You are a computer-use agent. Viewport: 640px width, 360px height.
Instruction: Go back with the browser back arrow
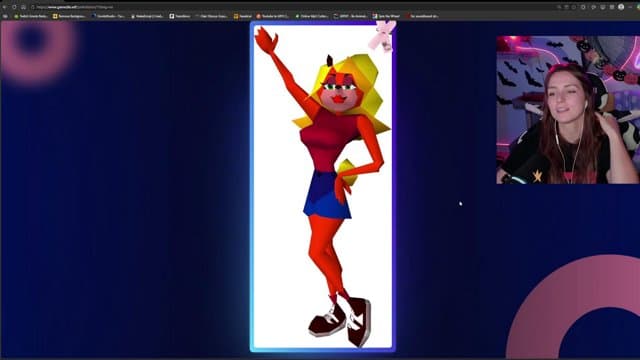[5, 7]
